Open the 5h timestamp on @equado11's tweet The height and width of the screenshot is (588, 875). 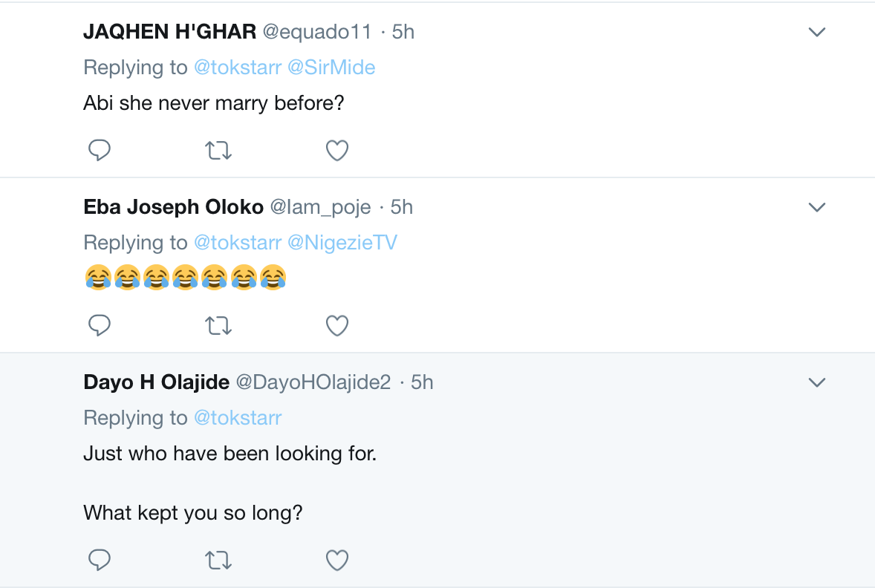(x=403, y=32)
